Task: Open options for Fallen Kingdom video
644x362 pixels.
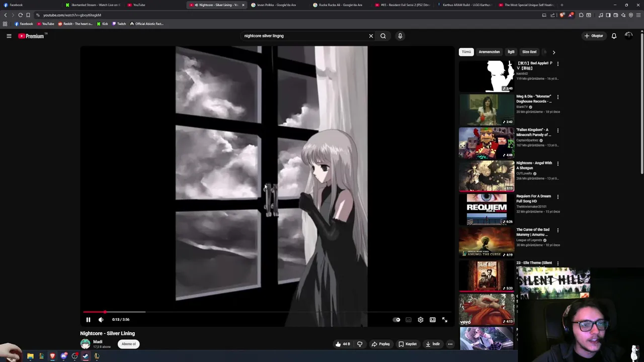Action: (557, 130)
